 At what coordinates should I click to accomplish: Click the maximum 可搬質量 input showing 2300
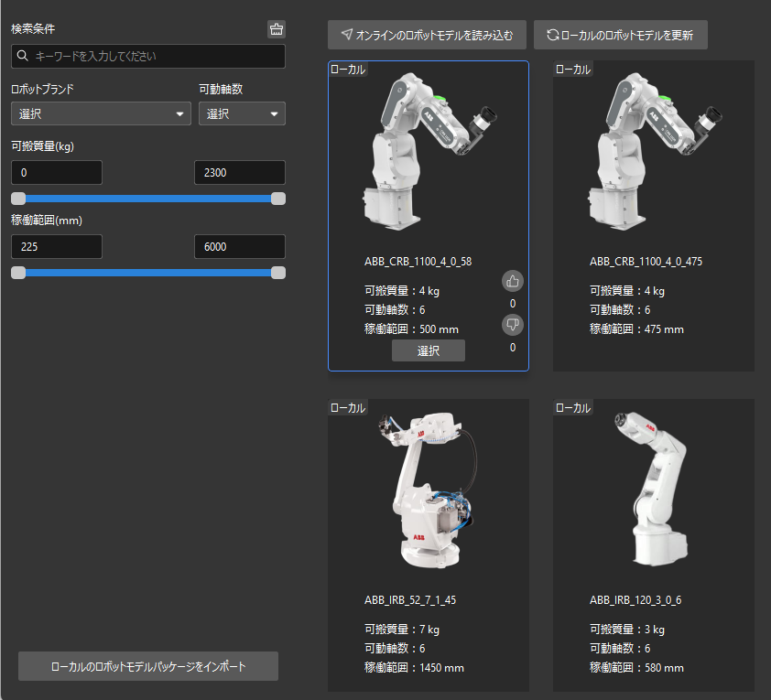(240, 173)
